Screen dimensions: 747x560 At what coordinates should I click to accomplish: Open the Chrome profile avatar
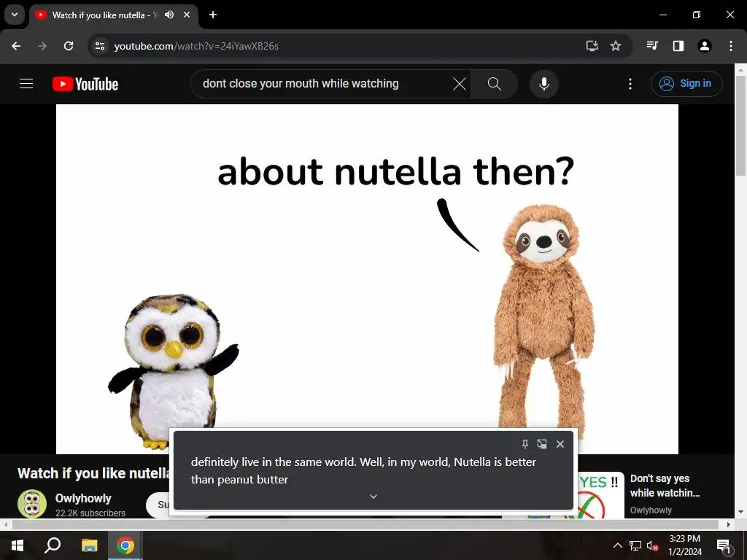[705, 46]
